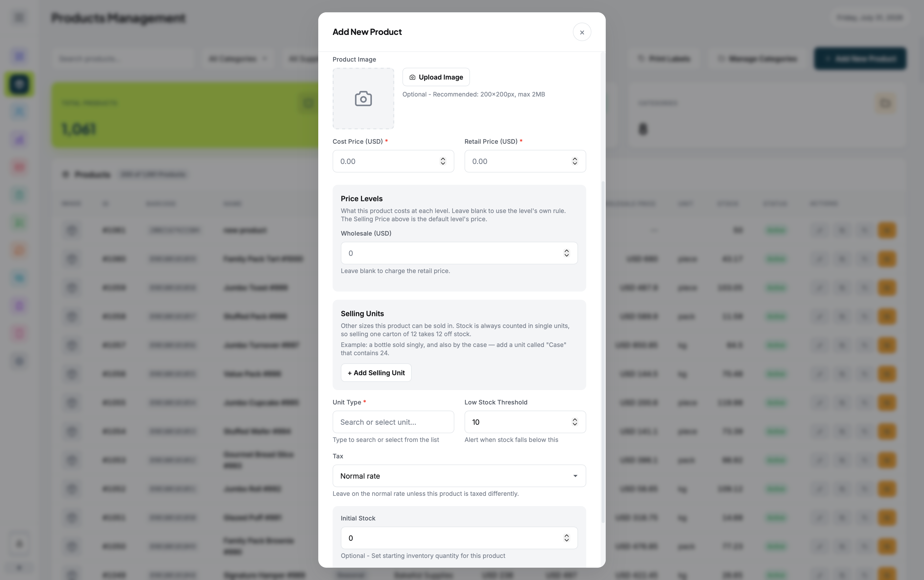The width and height of the screenshot is (924, 580).
Task: Select the product image camera placeholder
Action: (x=363, y=99)
